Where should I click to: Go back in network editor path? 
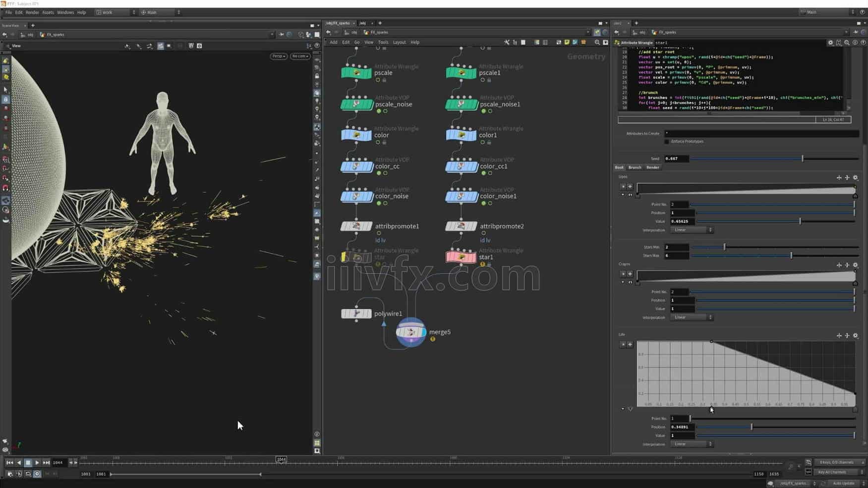point(328,32)
